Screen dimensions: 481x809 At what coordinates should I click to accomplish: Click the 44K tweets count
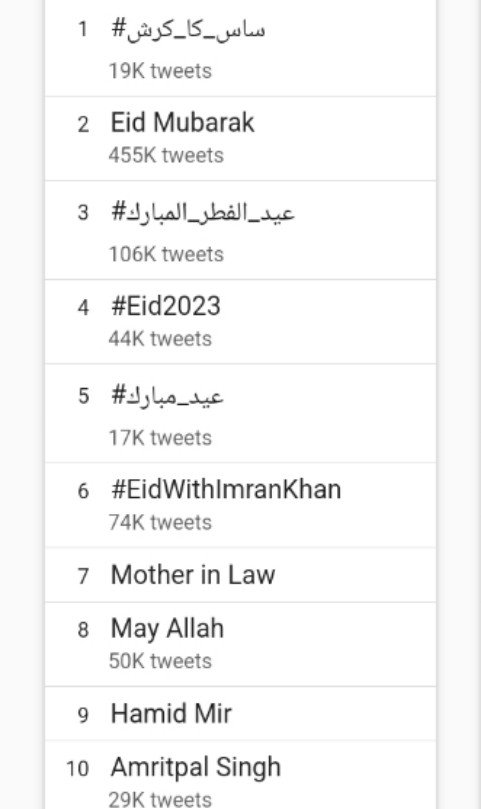[x=160, y=339]
